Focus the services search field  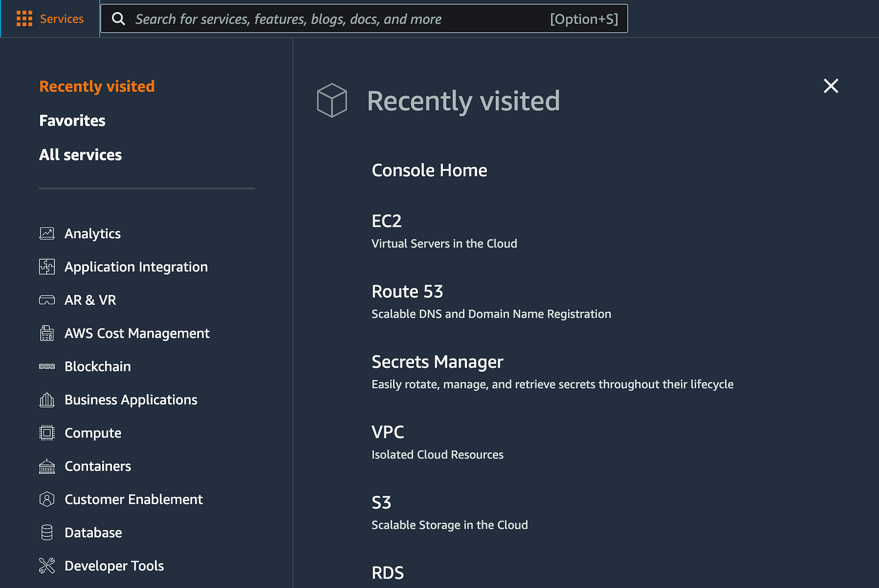[364, 19]
